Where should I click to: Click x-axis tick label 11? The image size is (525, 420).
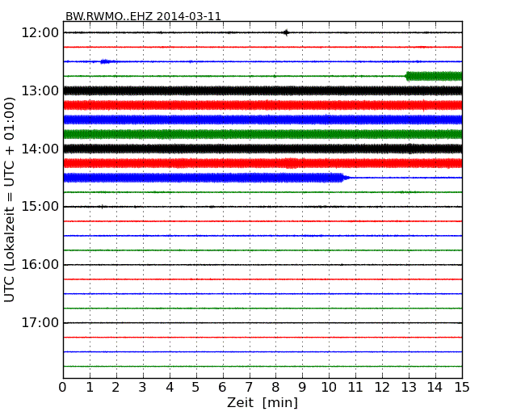tap(355, 388)
